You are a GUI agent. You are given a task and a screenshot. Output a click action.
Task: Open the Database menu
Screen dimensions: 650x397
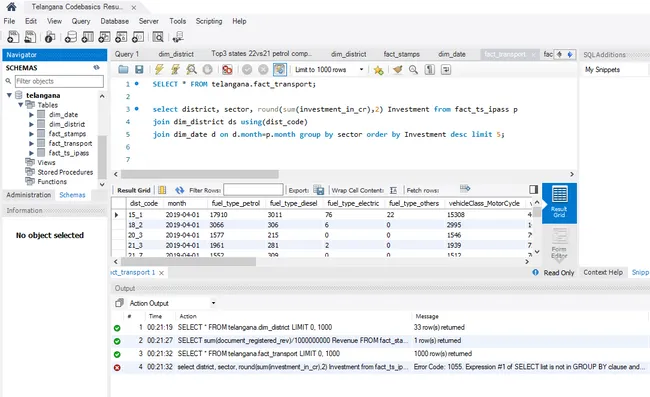[114, 21]
